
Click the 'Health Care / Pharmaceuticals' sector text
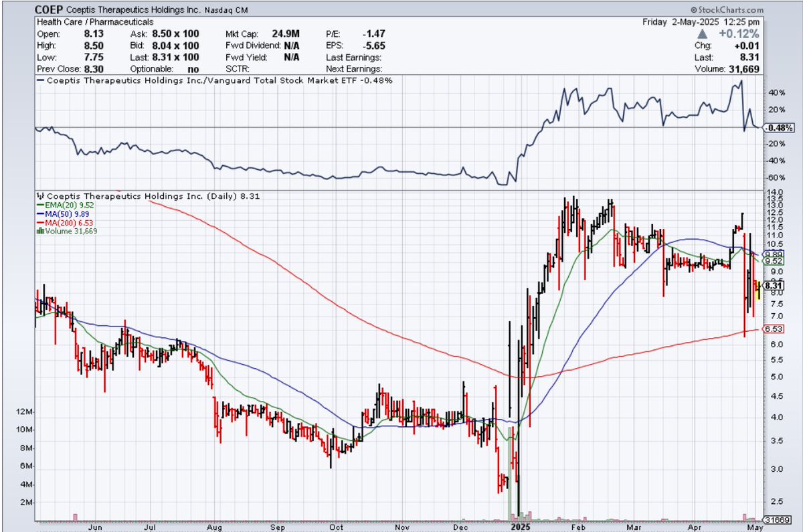96,22
